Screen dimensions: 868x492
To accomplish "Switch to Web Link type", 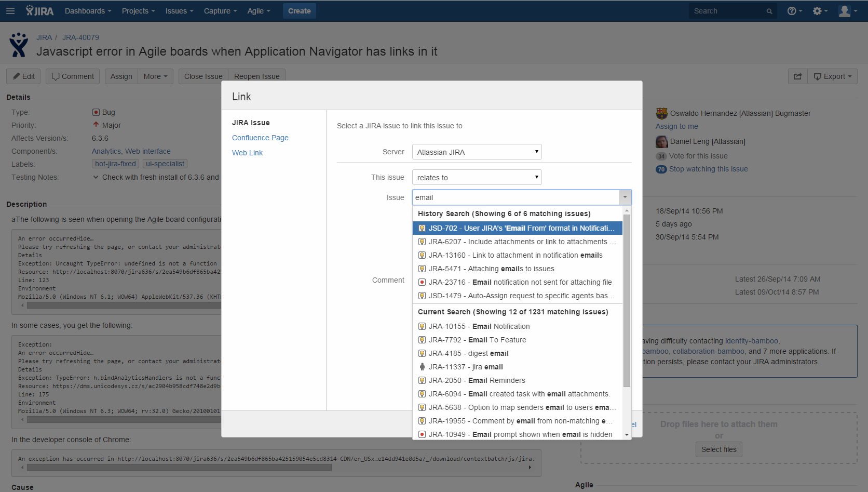I will [247, 153].
